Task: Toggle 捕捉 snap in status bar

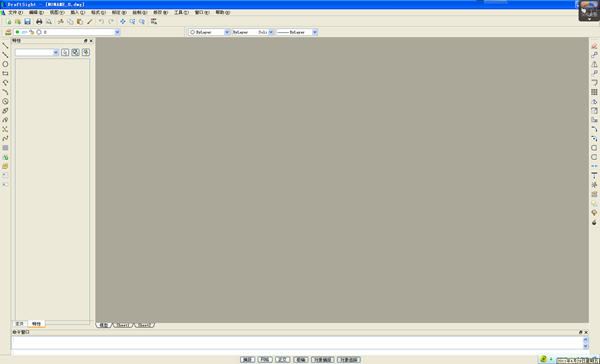Action: [248, 360]
